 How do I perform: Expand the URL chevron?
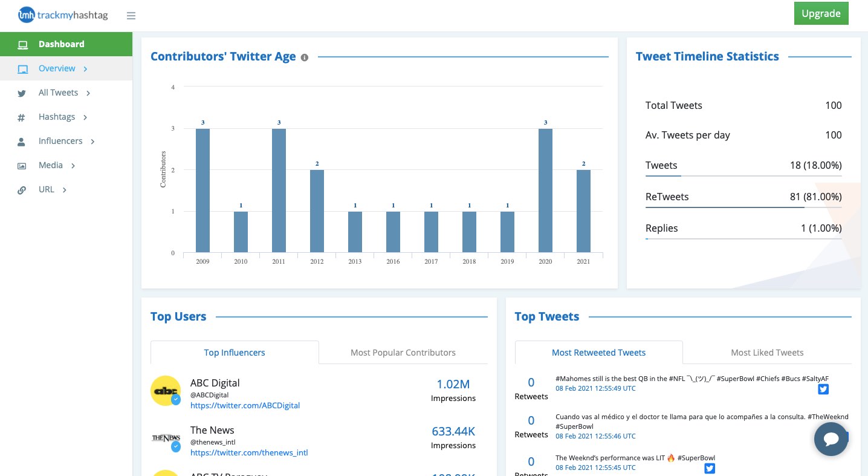coord(65,190)
